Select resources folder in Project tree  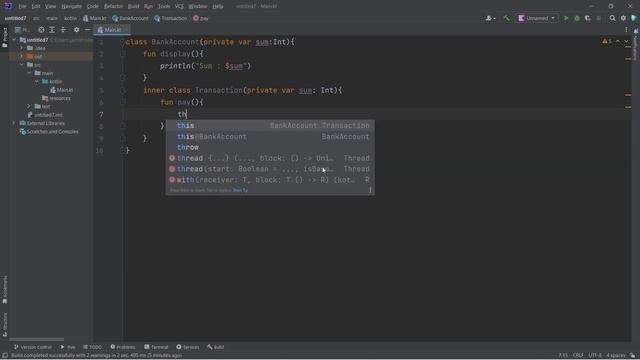pos(56,98)
